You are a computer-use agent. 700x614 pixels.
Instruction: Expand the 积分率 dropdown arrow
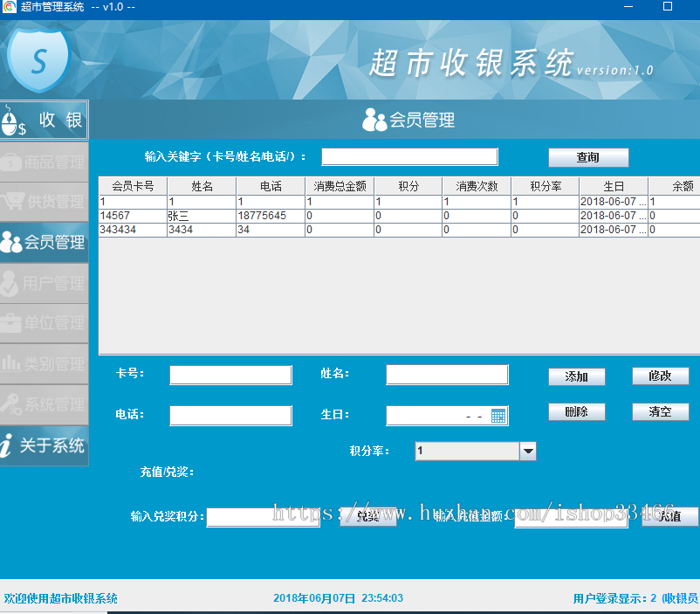click(527, 451)
